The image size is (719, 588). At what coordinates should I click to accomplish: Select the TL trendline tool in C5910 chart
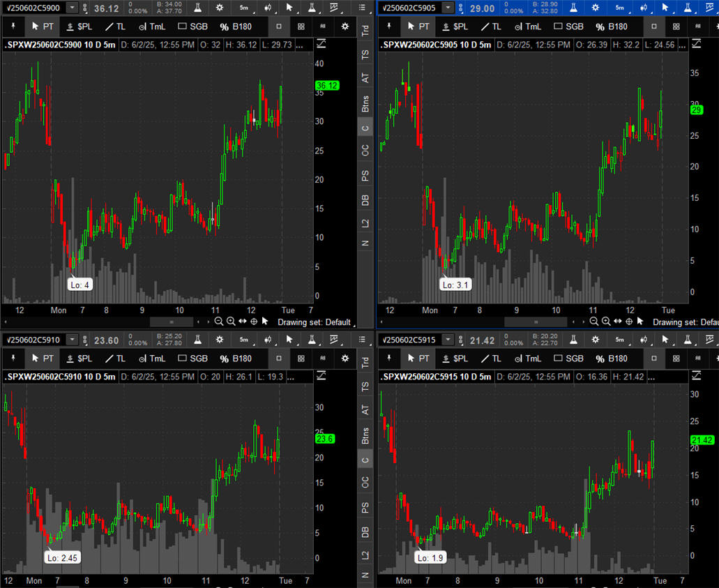click(115, 359)
